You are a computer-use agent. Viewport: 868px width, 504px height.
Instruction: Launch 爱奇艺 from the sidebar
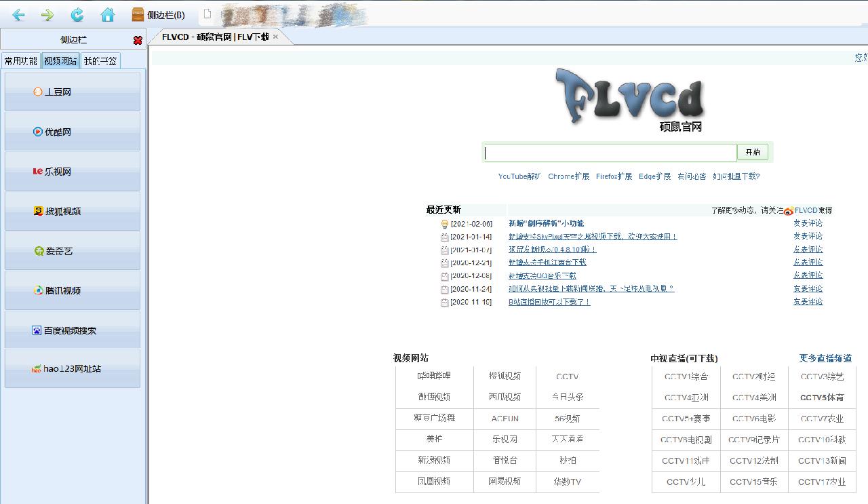pyautogui.click(x=73, y=250)
